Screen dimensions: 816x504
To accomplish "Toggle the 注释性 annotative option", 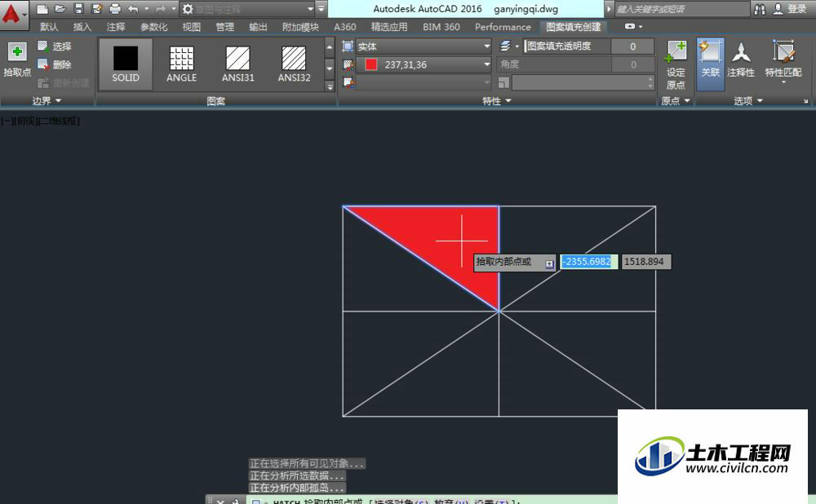I will tap(741, 60).
